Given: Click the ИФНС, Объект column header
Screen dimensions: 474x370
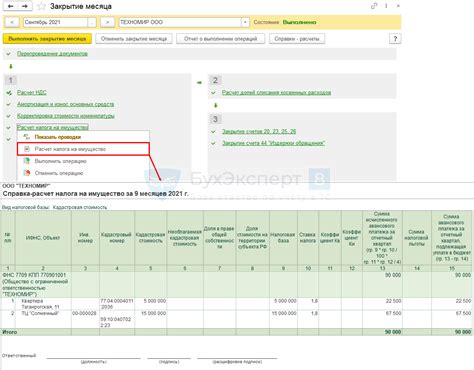Looking at the screenshot, I should (43, 238).
